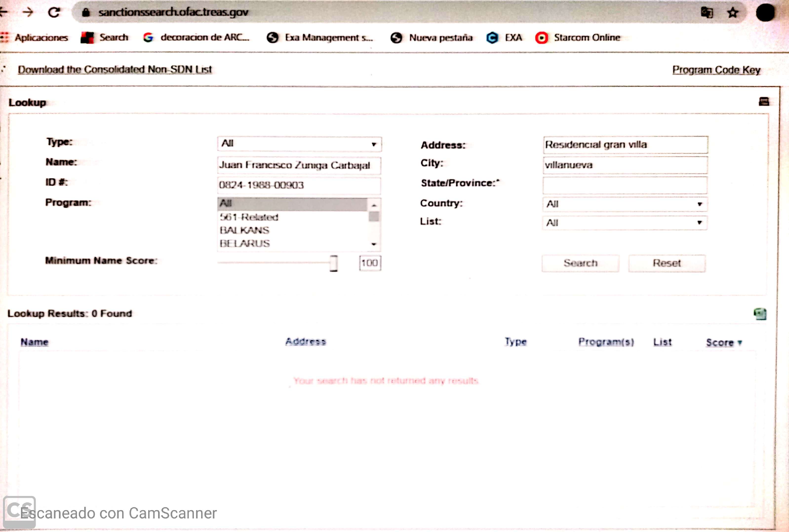Click the Minimum Name Score slider handle
Viewport: 789px width, 532px height.
334,263
